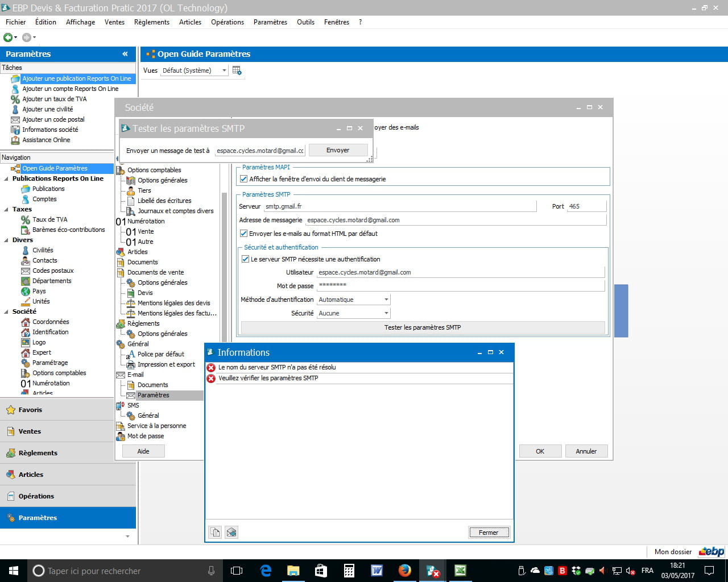Open Firefox from the taskbar
Screen dimensions: 728x582
point(405,571)
